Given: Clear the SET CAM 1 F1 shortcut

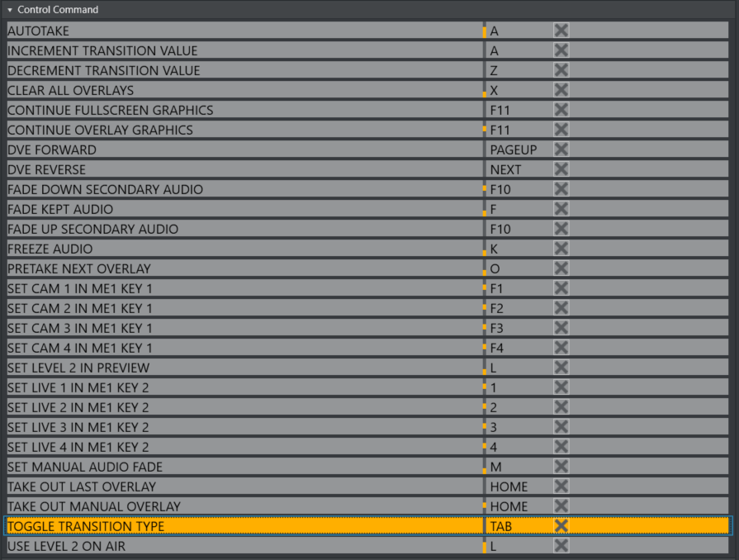Looking at the screenshot, I should coord(561,288).
